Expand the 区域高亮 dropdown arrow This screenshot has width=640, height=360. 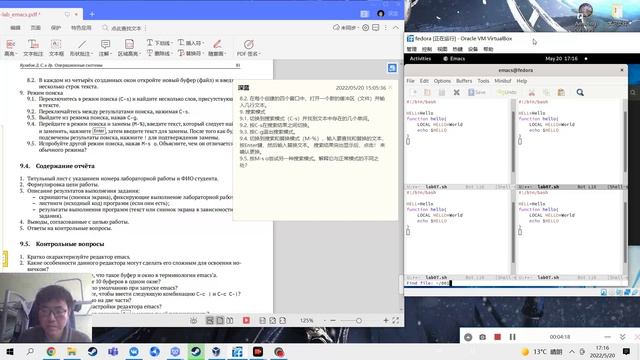pyautogui.click(x=140, y=54)
